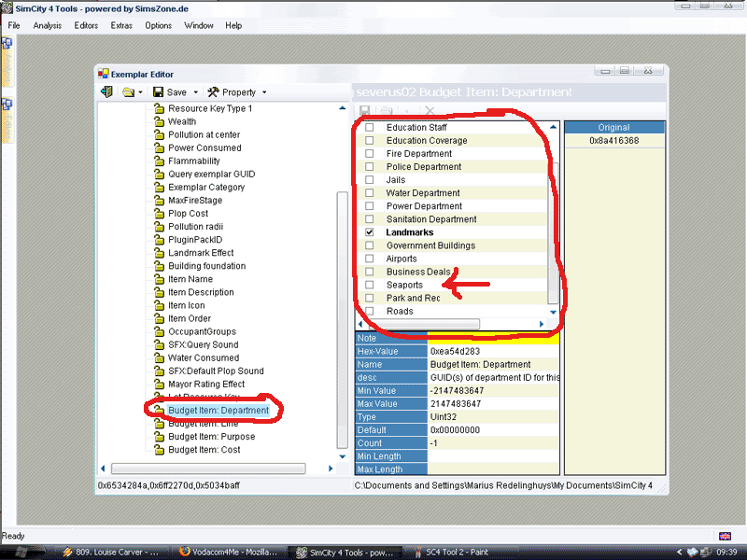Click the Windows Start button
Image resolution: width=747 pixels, height=560 pixels.
[x=21, y=552]
